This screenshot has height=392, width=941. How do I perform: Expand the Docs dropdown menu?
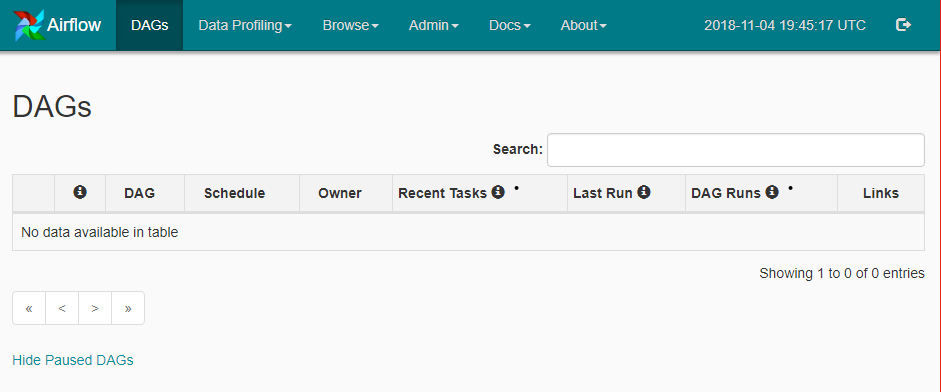tap(510, 25)
